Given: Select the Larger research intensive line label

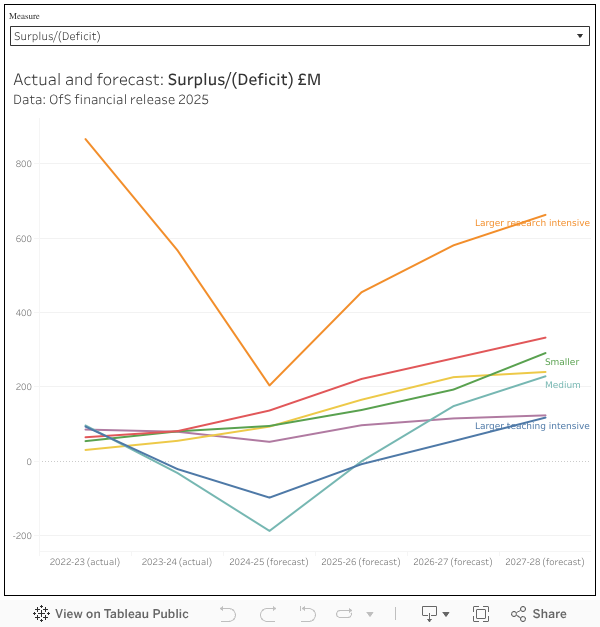Looking at the screenshot, I should [x=532, y=223].
